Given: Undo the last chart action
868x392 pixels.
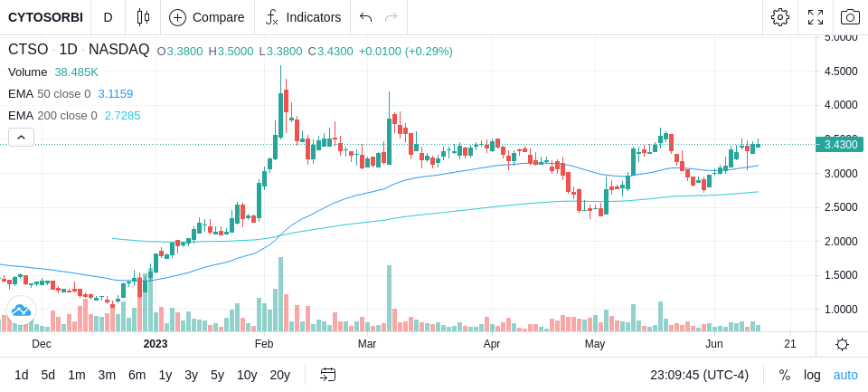Looking at the screenshot, I should tap(365, 17).
